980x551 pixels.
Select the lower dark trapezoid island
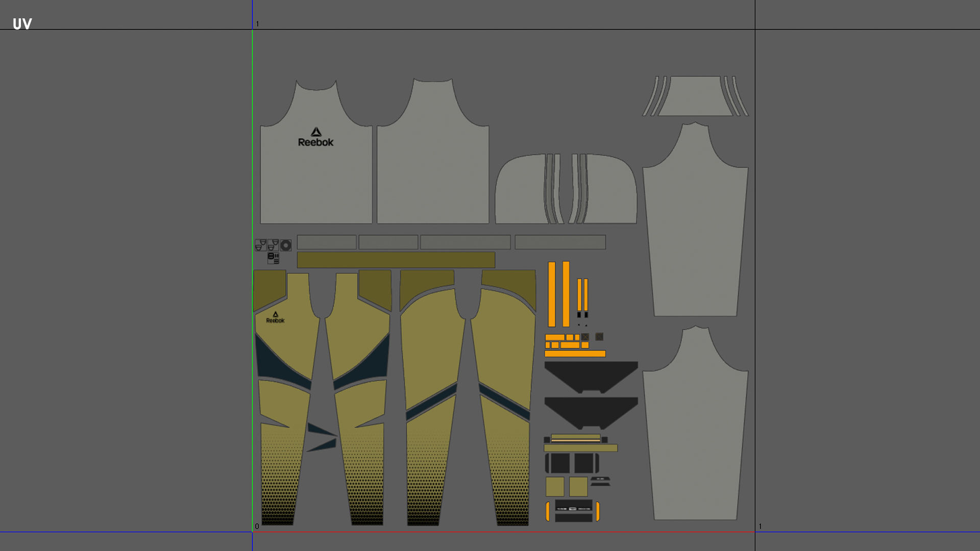click(x=591, y=411)
